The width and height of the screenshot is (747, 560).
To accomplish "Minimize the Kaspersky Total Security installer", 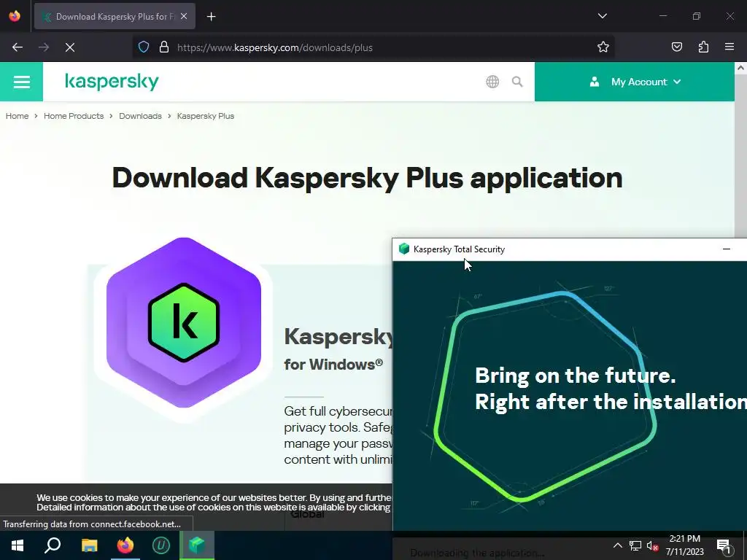I will 727,249.
